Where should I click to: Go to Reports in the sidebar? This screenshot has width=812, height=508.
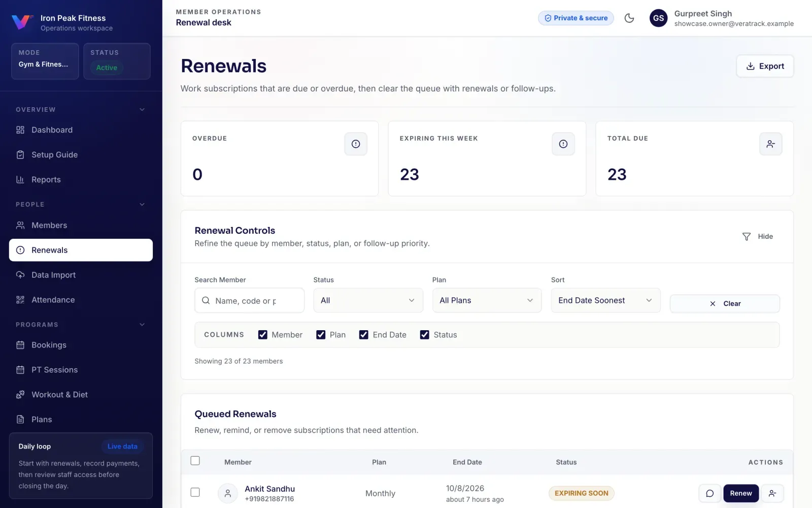coord(81,180)
